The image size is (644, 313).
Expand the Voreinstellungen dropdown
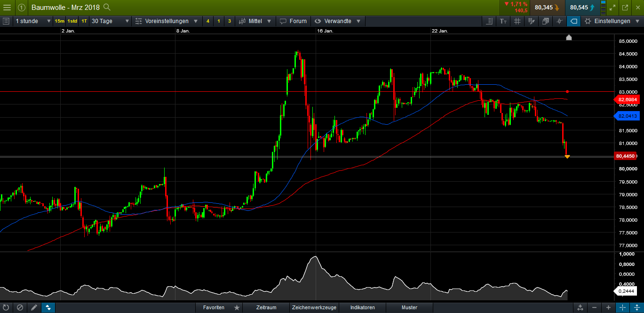pos(166,21)
